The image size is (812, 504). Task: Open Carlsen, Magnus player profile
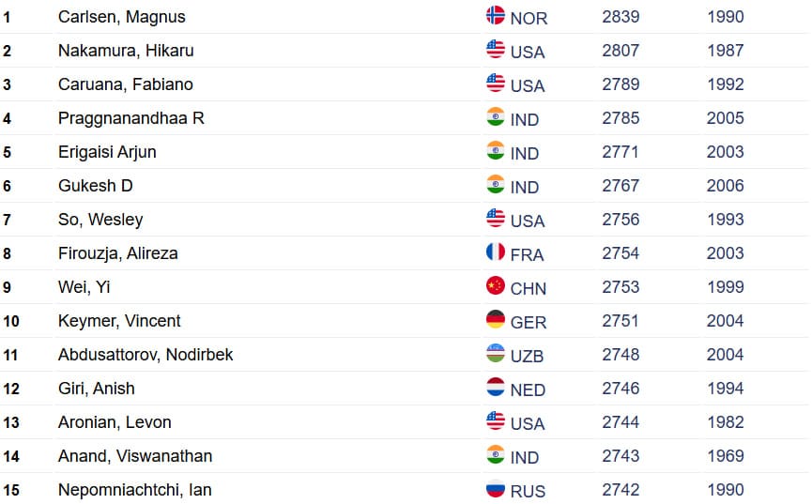click(x=122, y=17)
